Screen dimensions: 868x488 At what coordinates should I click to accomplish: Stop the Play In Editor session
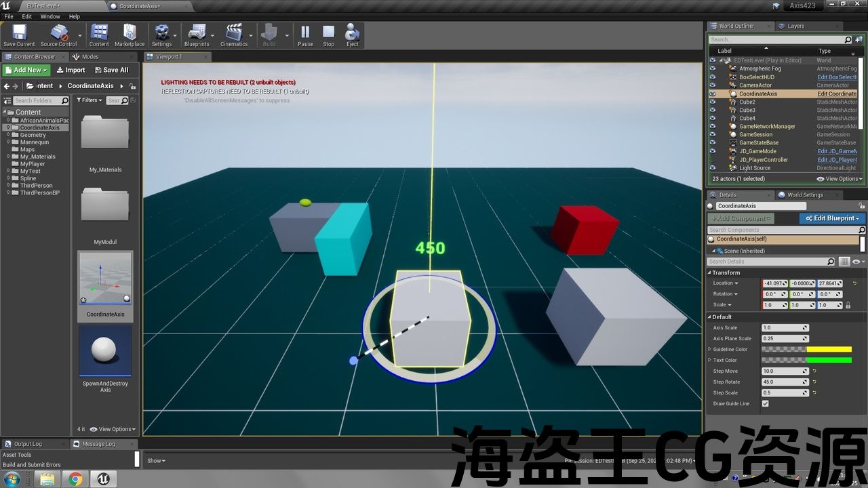(x=328, y=35)
